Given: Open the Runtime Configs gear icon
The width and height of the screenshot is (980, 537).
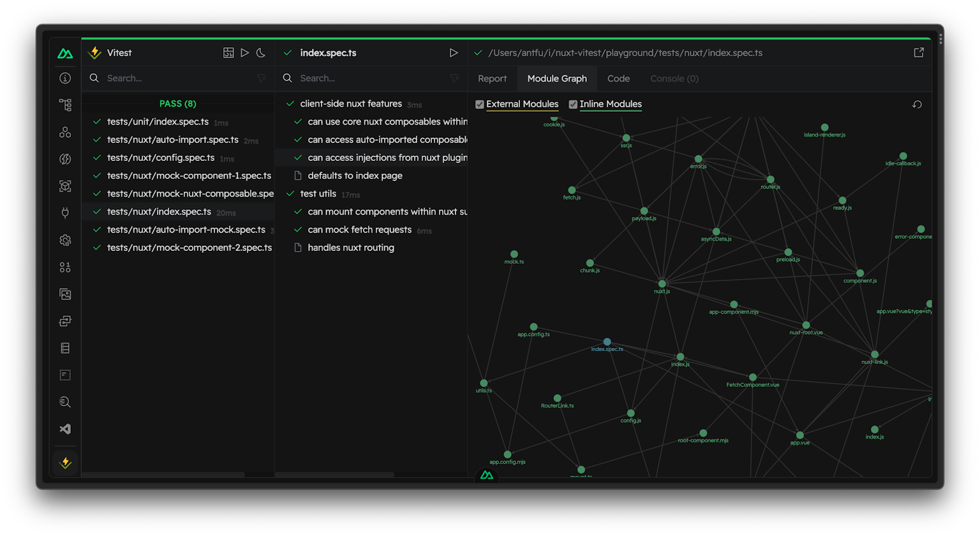Looking at the screenshot, I should [x=65, y=240].
